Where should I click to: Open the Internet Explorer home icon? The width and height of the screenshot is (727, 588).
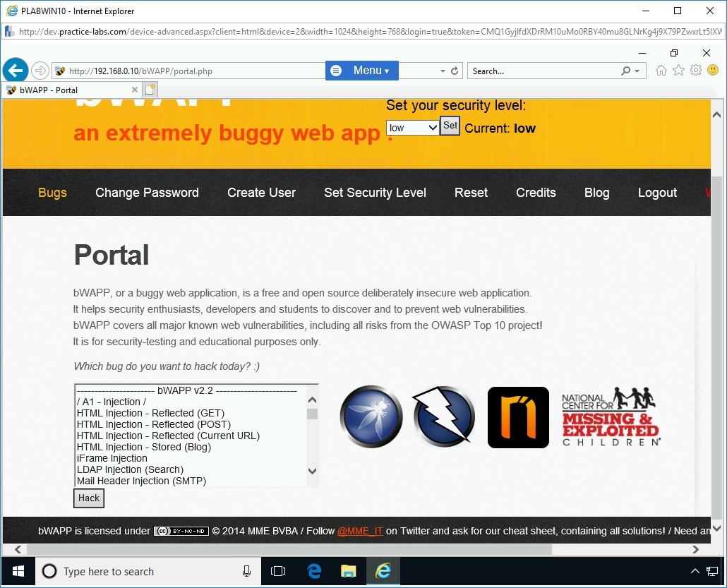click(661, 71)
